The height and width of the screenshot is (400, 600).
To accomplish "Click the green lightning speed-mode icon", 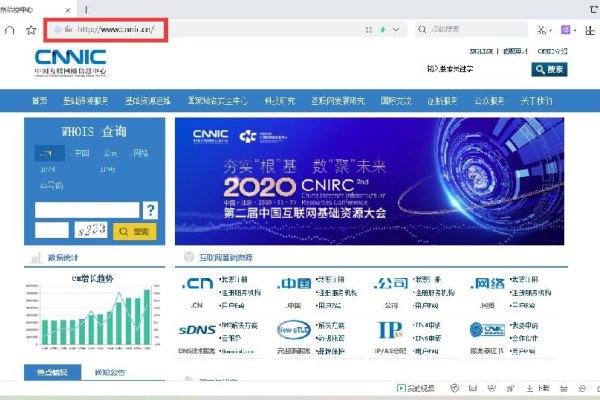I will pos(383,29).
